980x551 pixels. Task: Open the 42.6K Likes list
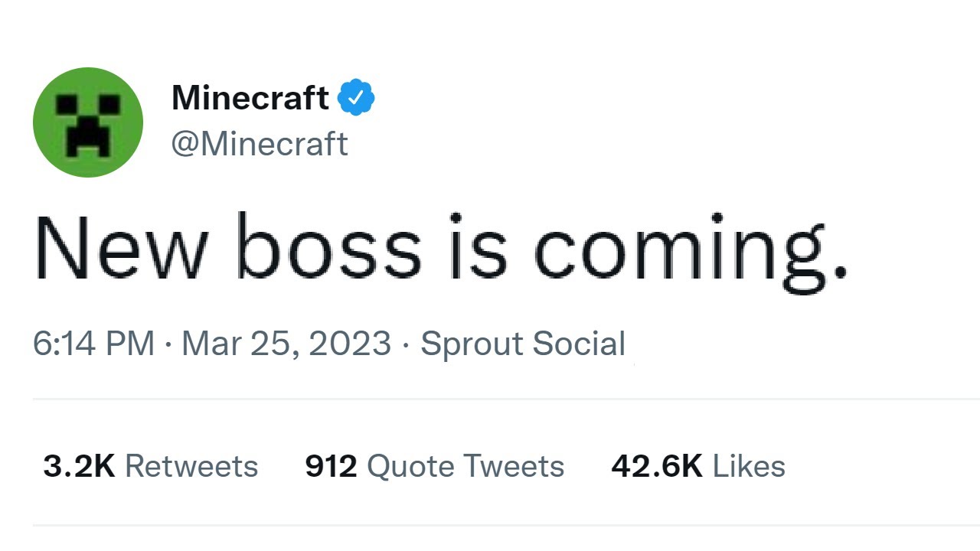(697, 465)
